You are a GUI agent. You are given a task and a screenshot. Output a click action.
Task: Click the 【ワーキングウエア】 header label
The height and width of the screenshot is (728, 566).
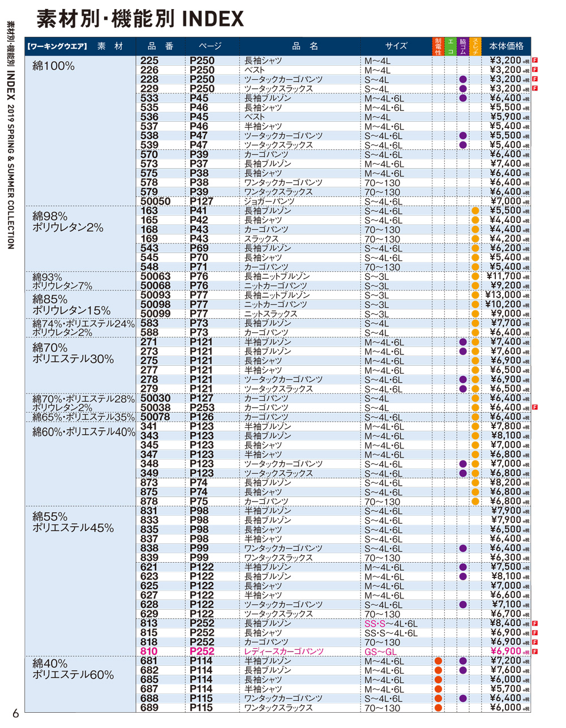point(57,46)
